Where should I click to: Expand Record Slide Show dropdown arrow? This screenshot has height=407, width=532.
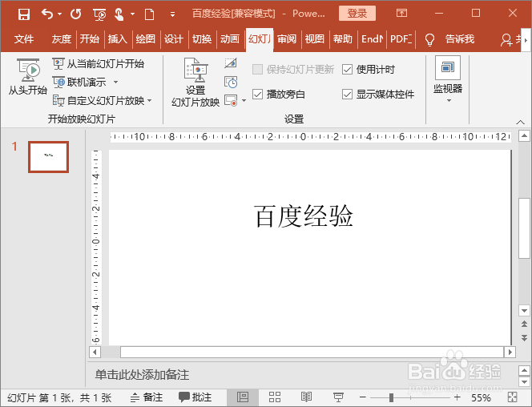[x=244, y=101]
